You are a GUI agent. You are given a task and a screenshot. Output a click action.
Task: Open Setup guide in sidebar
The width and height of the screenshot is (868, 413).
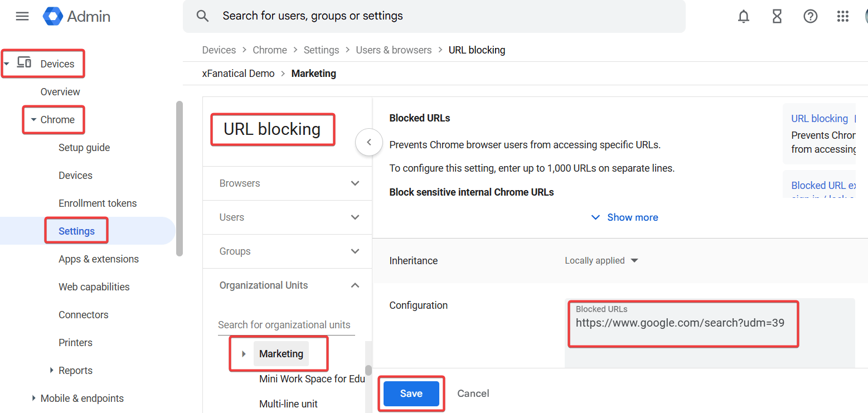pos(84,147)
